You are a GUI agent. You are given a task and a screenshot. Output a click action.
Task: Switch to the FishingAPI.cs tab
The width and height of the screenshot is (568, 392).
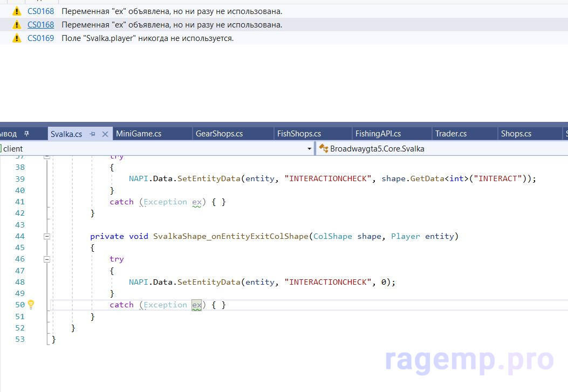pyautogui.click(x=378, y=134)
